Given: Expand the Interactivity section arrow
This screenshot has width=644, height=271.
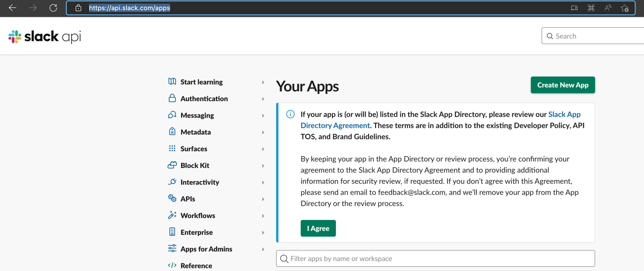Looking at the screenshot, I should point(263,182).
